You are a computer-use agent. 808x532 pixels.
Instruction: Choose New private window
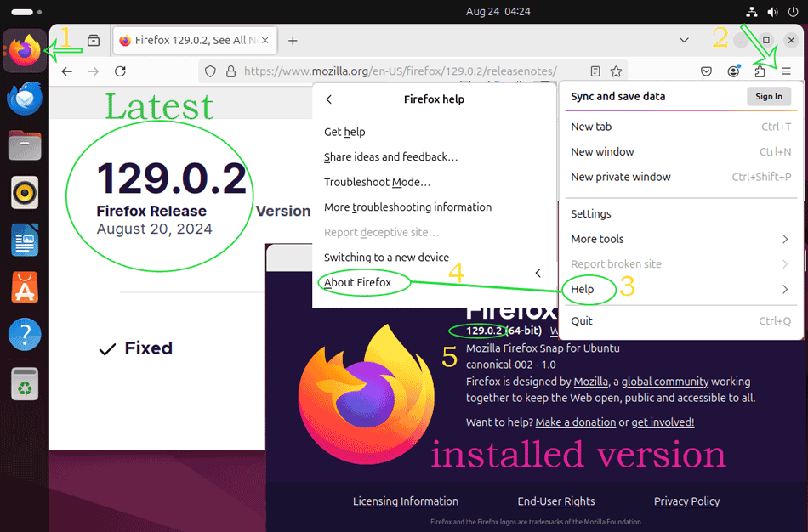[680, 177]
